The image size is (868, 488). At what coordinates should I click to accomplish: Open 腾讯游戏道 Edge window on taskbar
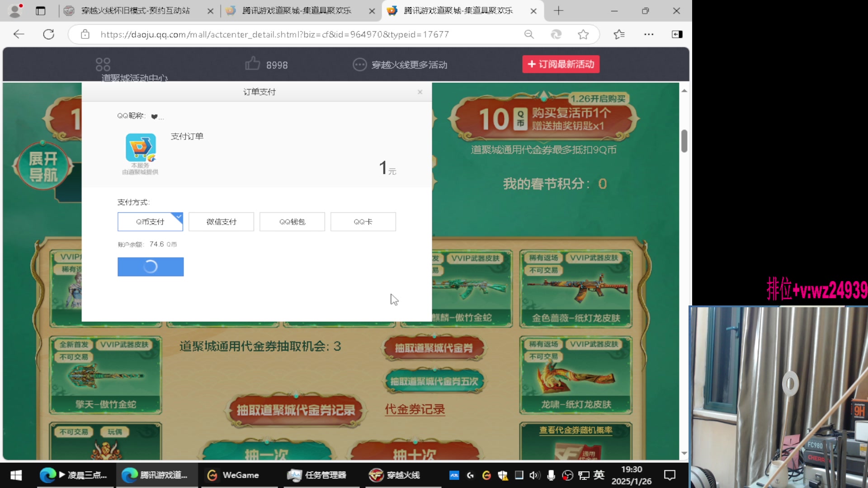[x=157, y=475]
